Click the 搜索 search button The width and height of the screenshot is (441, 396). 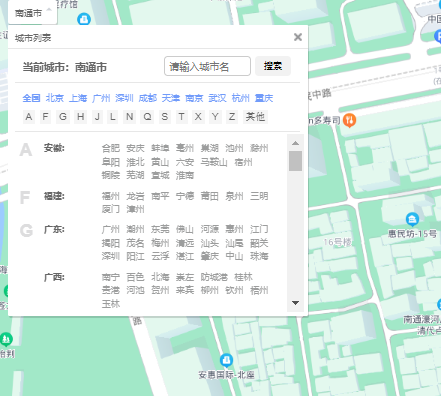point(273,66)
